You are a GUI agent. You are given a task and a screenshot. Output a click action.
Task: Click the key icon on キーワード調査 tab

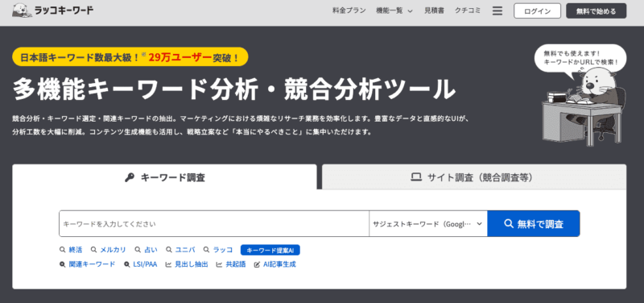(130, 177)
